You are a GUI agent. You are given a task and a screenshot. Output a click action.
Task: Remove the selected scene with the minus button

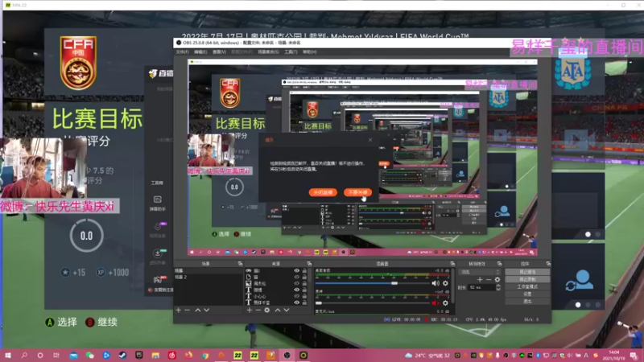click(188, 311)
